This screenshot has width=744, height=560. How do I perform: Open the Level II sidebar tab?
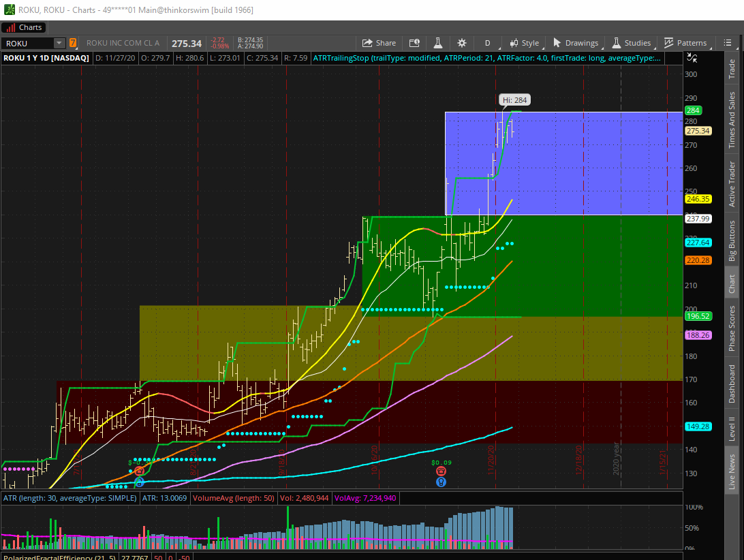[x=732, y=429]
